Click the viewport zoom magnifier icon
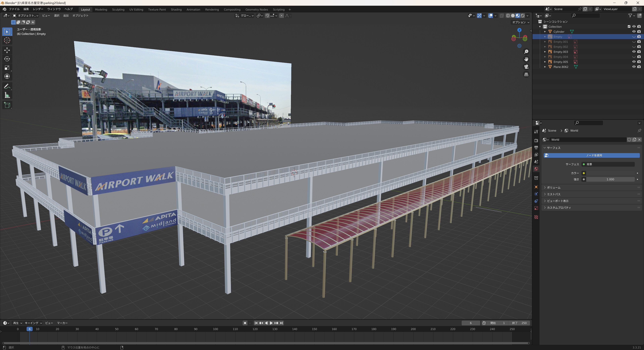The image size is (644, 350). [x=526, y=51]
